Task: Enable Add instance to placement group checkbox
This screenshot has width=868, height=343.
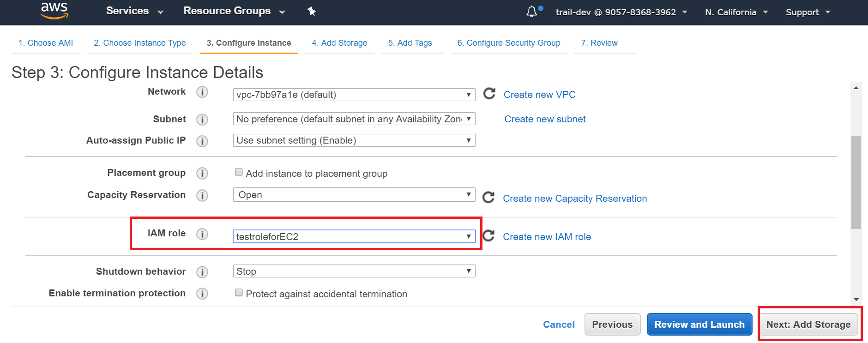Action: click(x=239, y=172)
